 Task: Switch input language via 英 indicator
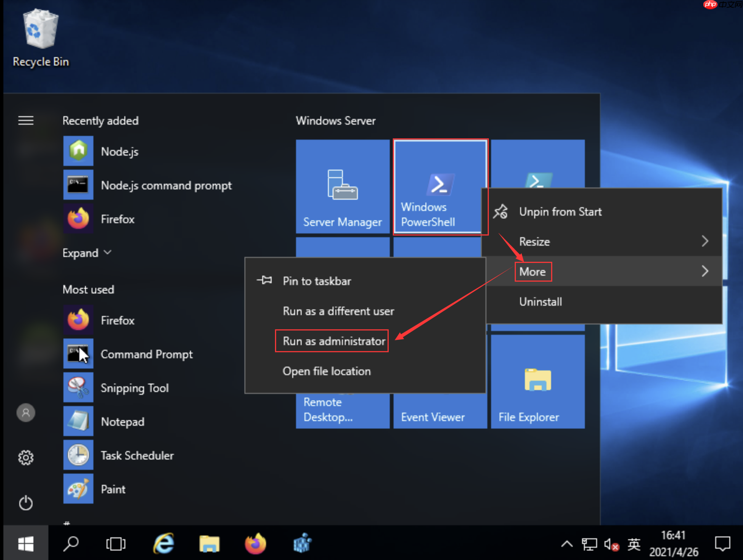coord(634,544)
